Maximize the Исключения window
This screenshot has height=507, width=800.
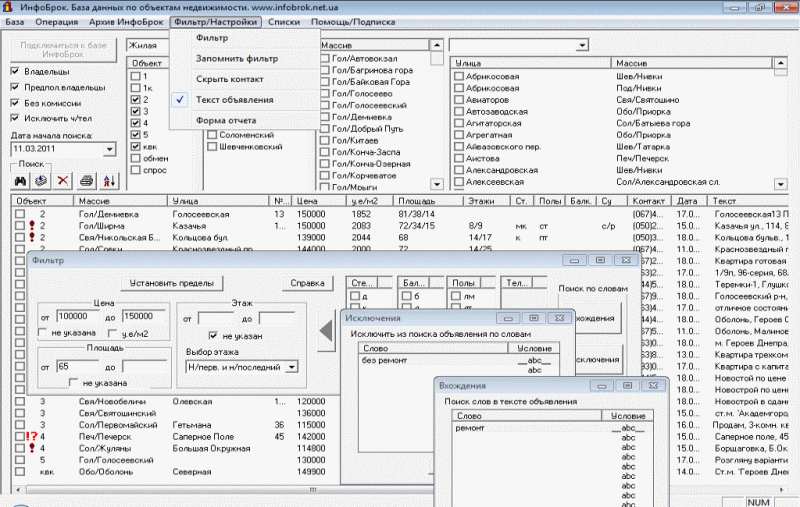click(x=534, y=318)
